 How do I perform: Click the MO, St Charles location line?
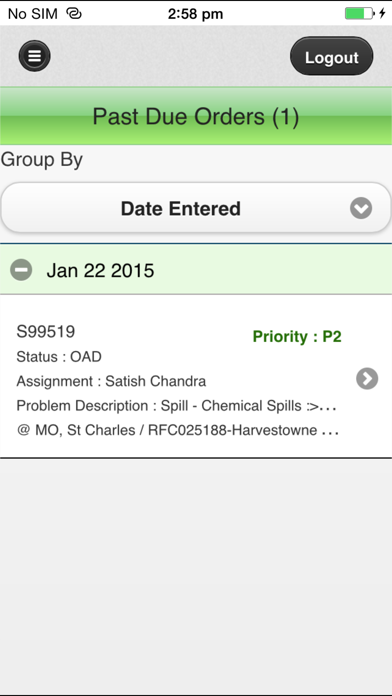tap(178, 430)
